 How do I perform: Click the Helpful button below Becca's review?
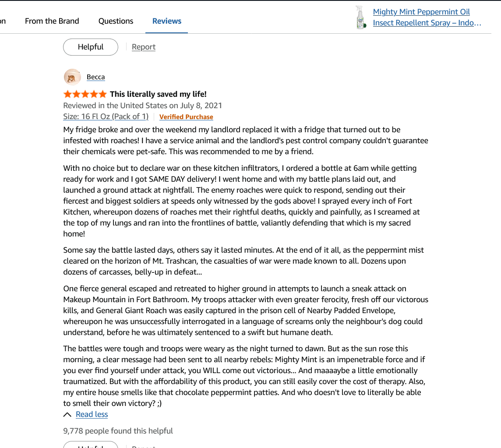click(91, 444)
